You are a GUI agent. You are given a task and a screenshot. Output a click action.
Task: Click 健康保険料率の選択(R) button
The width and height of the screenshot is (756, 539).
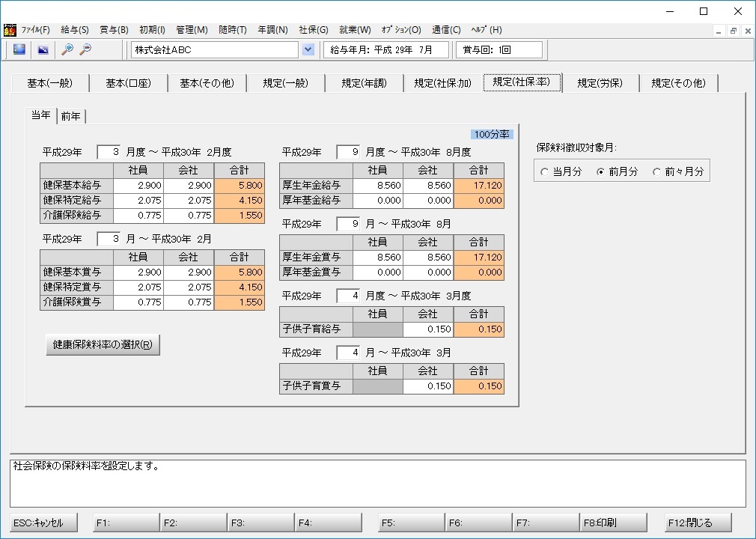103,344
